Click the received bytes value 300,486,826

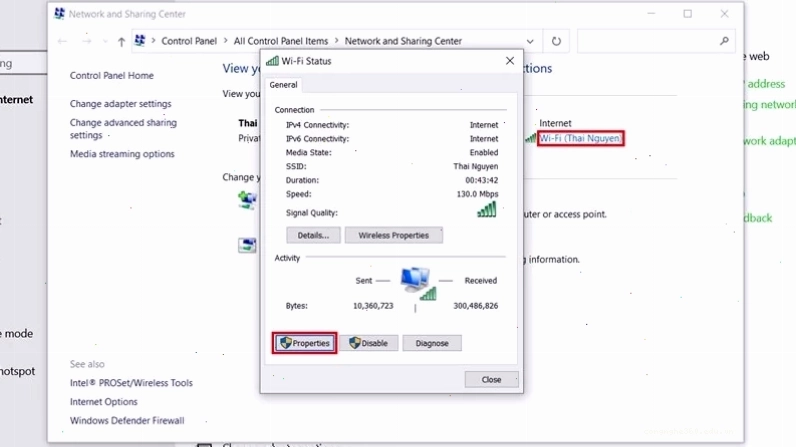[x=476, y=306]
